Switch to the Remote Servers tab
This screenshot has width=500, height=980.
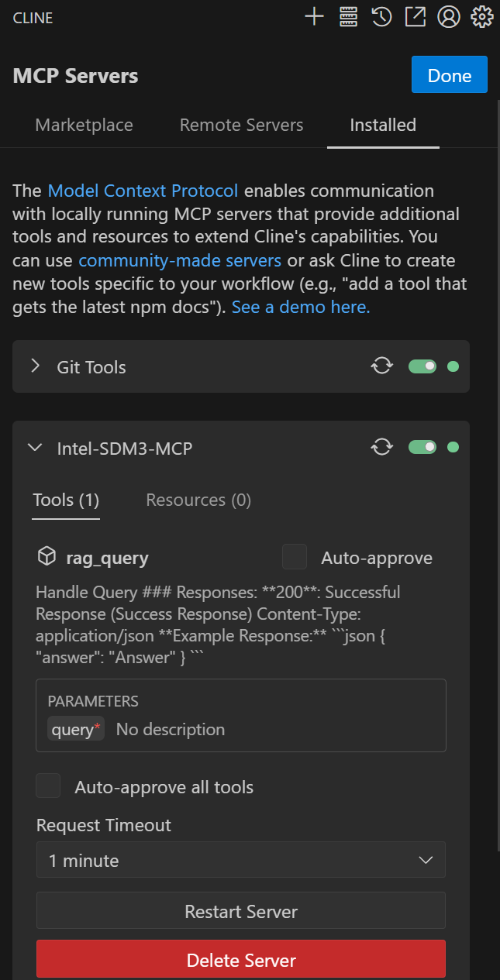[241, 125]
